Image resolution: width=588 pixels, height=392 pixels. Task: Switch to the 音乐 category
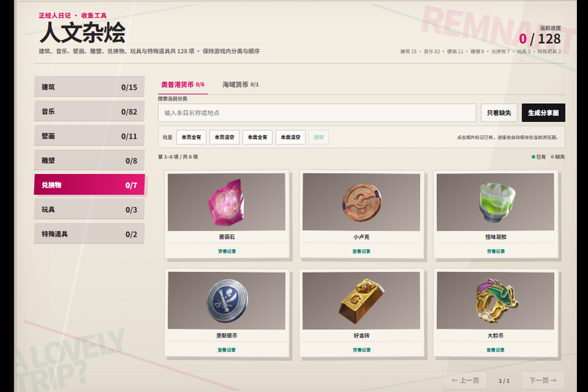(90, 112)
